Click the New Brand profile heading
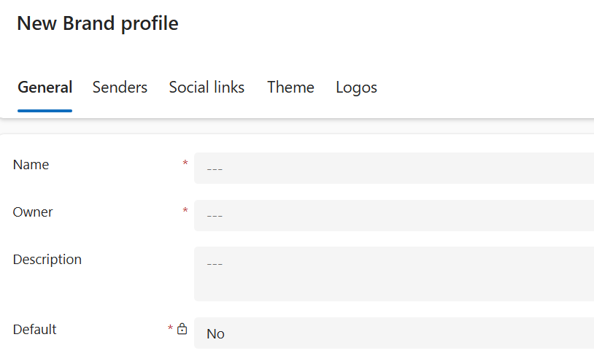Viewport: 594px width, 364px height. point(98,23)
